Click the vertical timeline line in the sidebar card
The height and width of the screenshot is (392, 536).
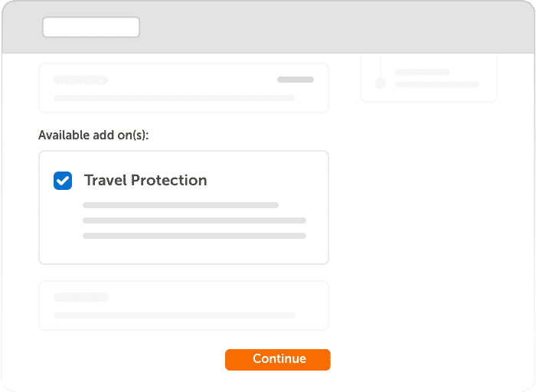pos(381,66)
